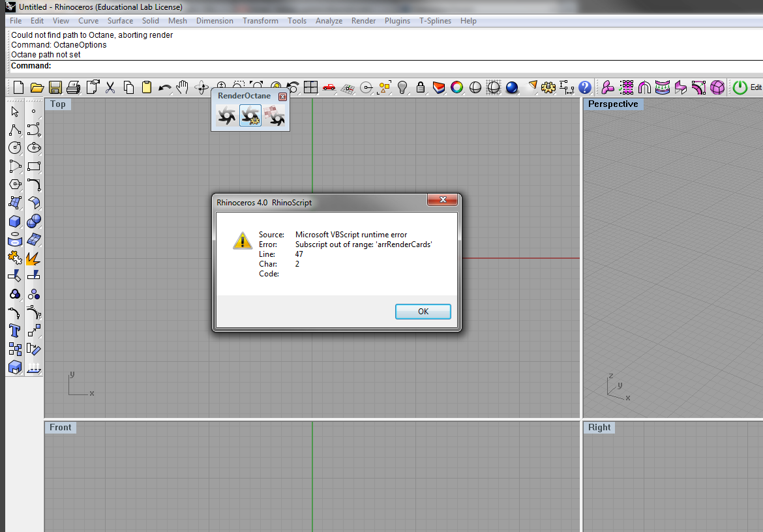
Task: Open the File menu
Action: (x=16, y=21)
